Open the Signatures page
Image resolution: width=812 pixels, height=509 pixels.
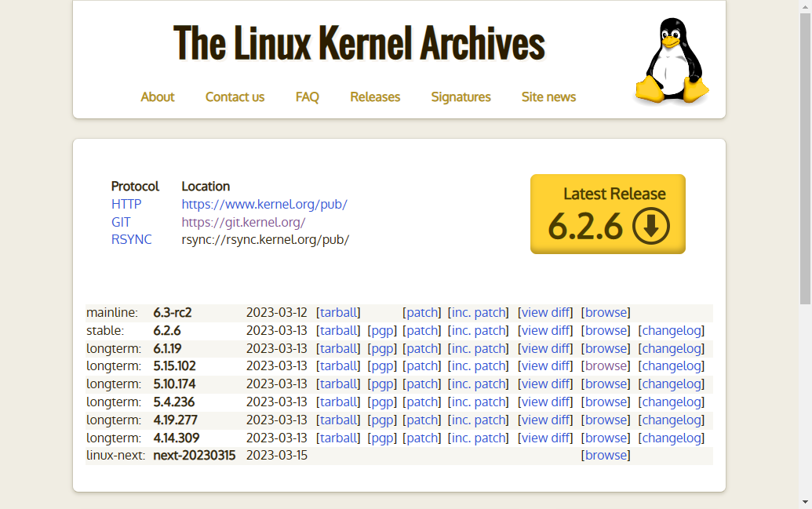tap(461, 96)
